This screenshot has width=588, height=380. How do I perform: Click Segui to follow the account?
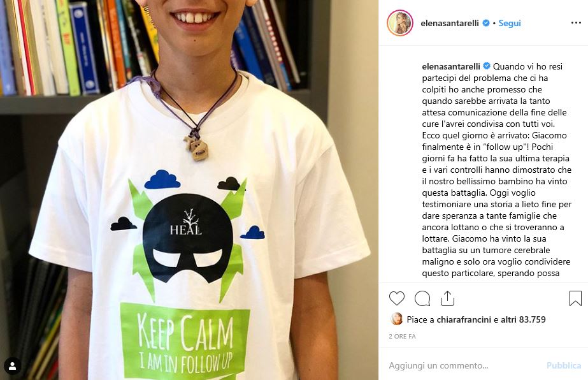509,23
